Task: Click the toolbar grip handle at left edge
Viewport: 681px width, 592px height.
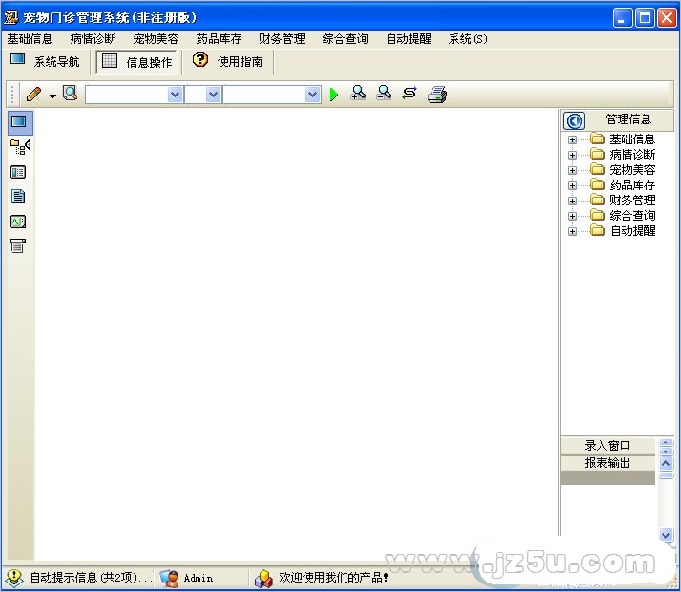Action: (x=12, y=94)
